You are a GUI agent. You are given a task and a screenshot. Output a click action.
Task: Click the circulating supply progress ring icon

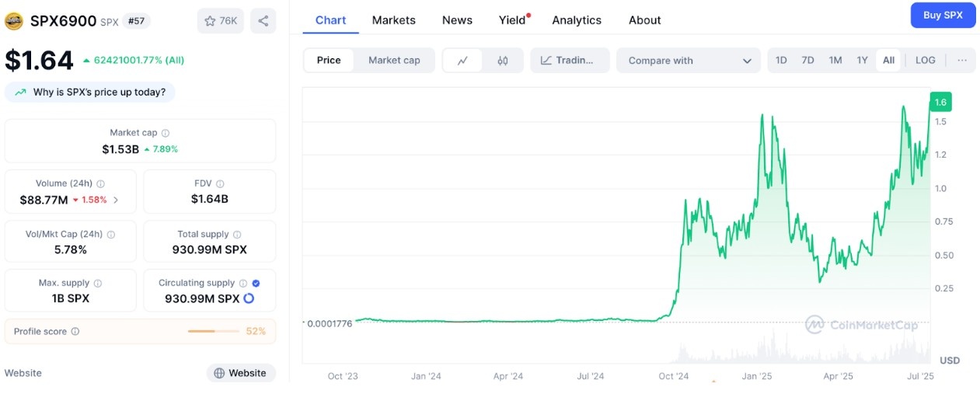point(249,298)
